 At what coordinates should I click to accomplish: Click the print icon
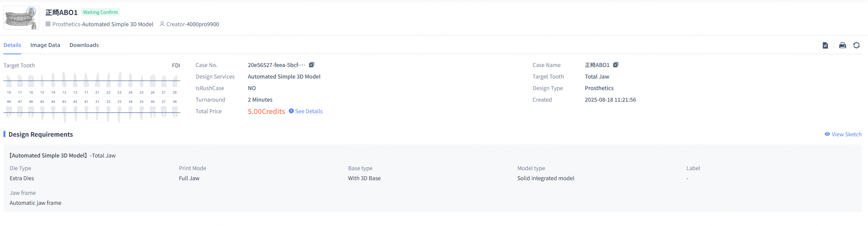pyautogui.click(x=843, y=45)
